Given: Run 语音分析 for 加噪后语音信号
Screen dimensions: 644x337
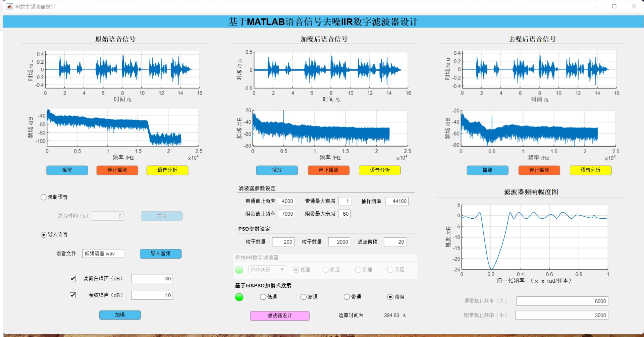Looking at the screenshot, I should 380,170.
